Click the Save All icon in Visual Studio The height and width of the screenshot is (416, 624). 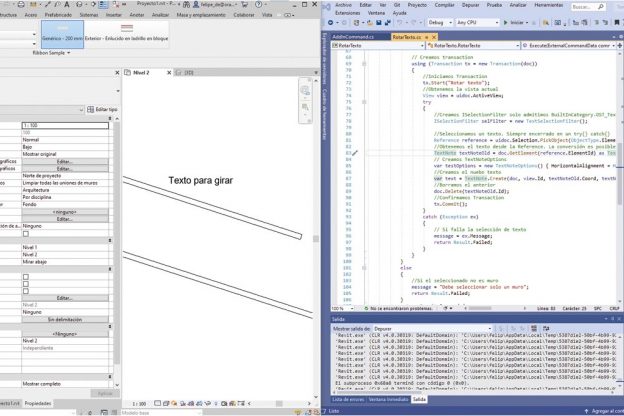pos(387,23)
